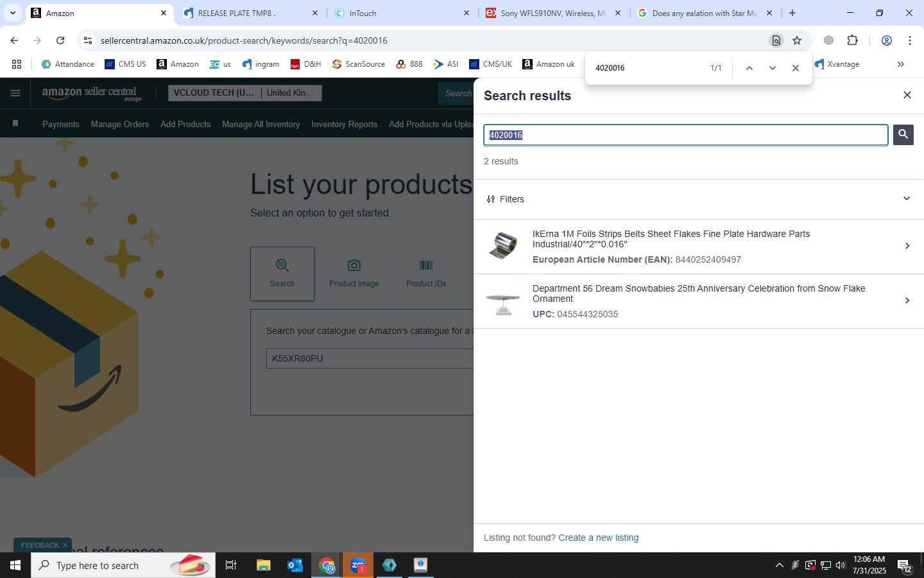924x578 pixels.
Task: Open the Chrome three-dot menu
Action: point(910,40)
